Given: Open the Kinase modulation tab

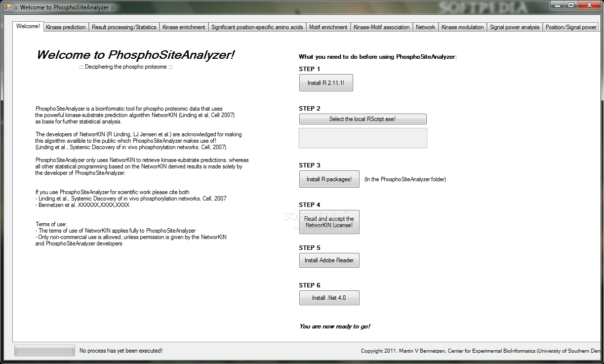Looking at the screenshot, I should pos(463,27).
